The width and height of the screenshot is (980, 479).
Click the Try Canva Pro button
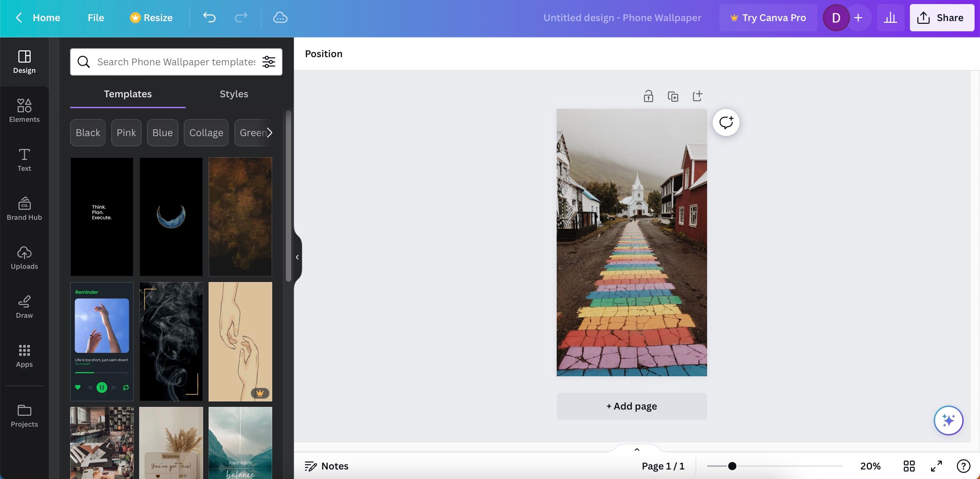pyautogui.click(x=768, y=17)
